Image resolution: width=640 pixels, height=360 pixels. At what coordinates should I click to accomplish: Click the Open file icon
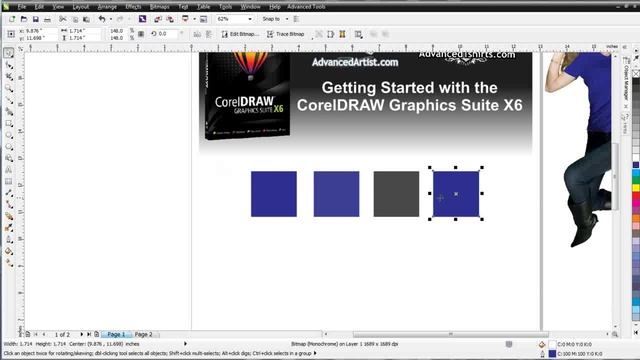pos(24,19)
